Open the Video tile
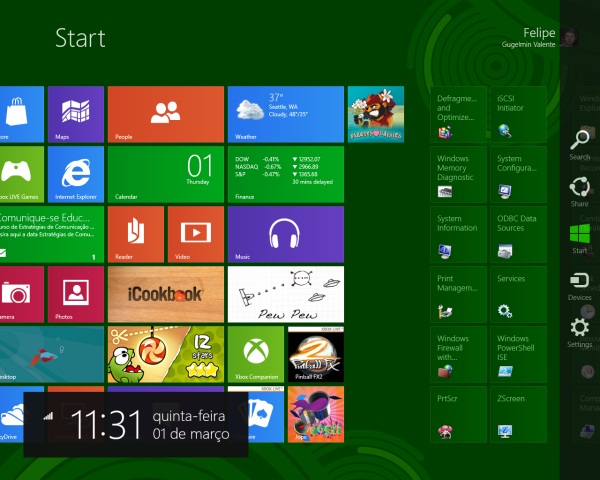The height and width of the screenshot is (480, 600). [196, 234]
